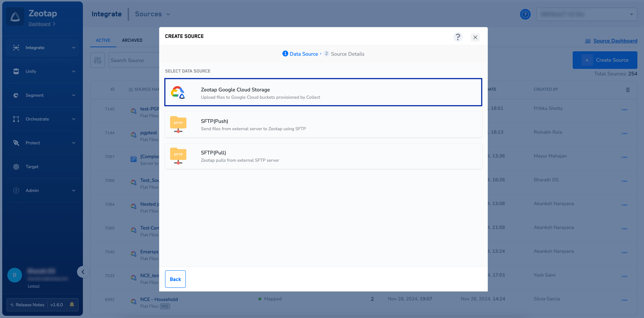Expand the Orchestrate sidebar section
Viewport: 644px width, 318px height.
pyautogui.click(x=43, y=119)
